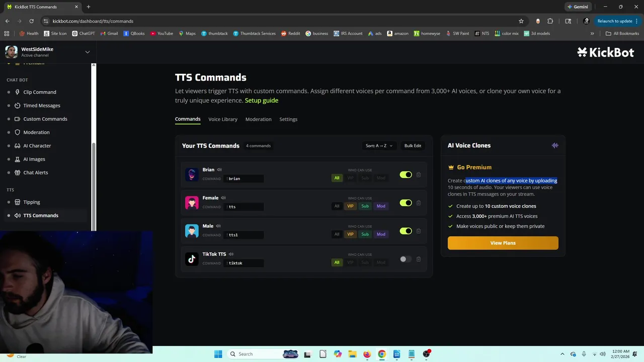The image size is (644, 362).
Task: Open Windows Start menu
Action: pyautogui.click(x=218, y=354)
